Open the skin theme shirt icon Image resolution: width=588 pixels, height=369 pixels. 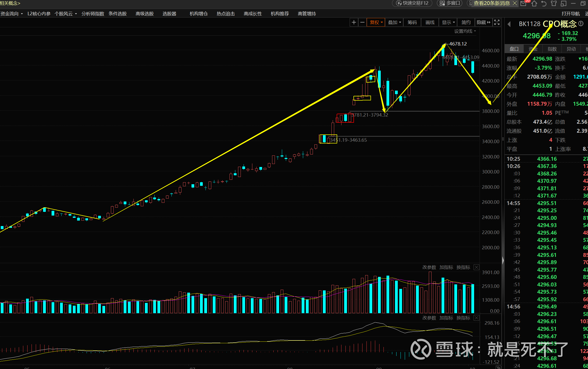point(554,3)
